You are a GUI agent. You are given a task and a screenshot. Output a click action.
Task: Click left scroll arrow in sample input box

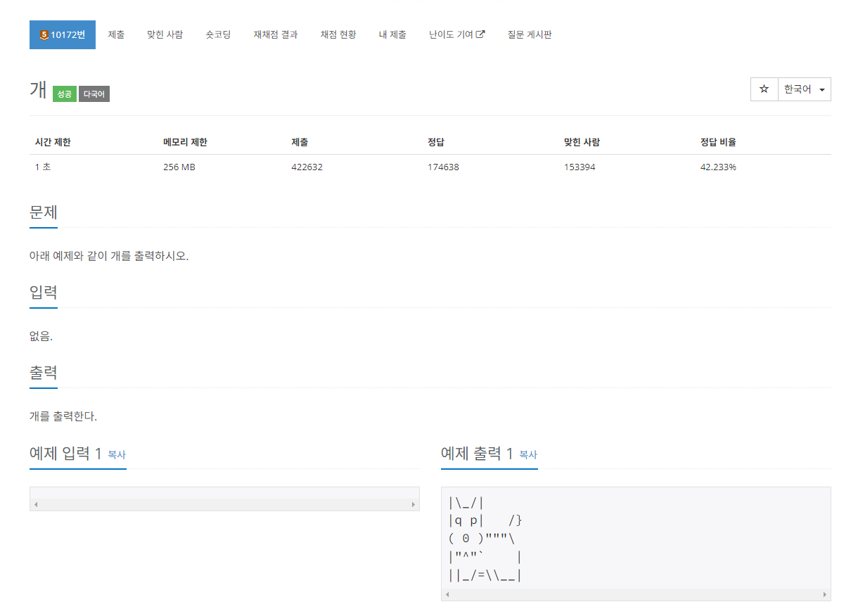click(x=36, y=505)
